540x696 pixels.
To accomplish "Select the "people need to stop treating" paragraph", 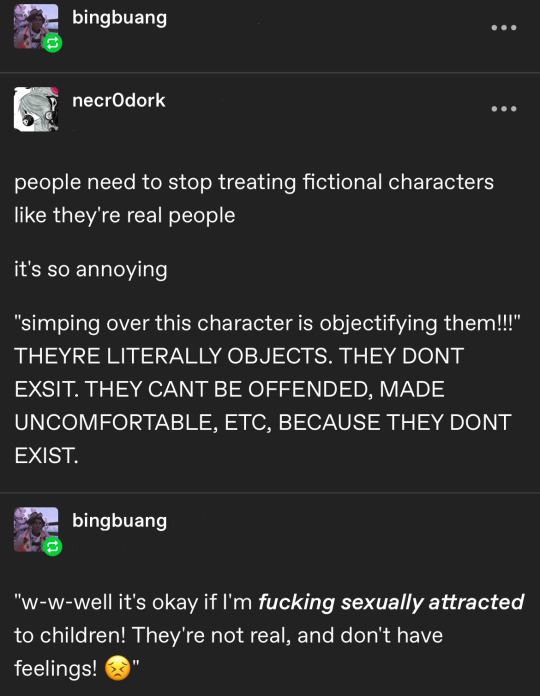I will coord(254,199).
